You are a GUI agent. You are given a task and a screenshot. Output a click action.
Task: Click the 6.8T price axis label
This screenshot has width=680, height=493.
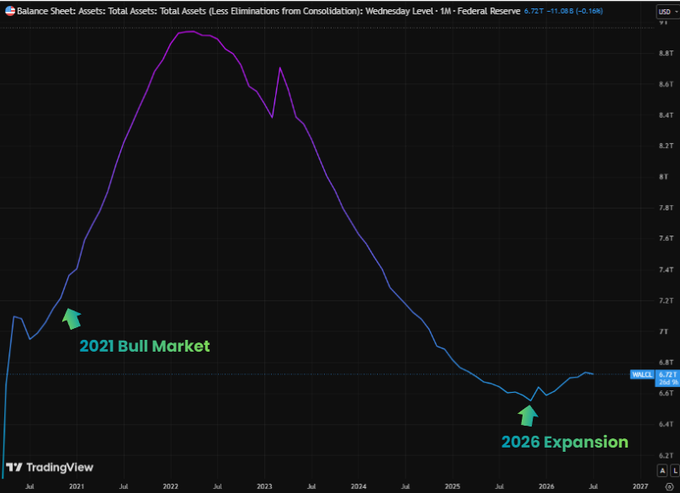tap(666, 362)
